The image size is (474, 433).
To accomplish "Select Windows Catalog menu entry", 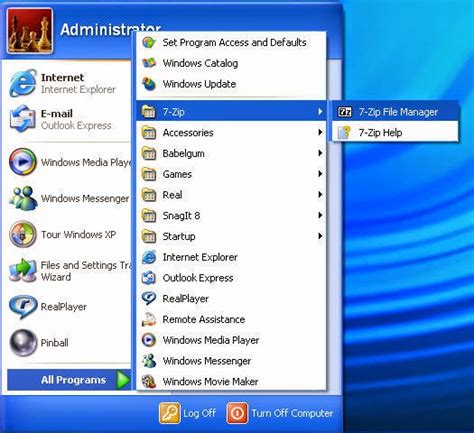I will click(231, 63).
